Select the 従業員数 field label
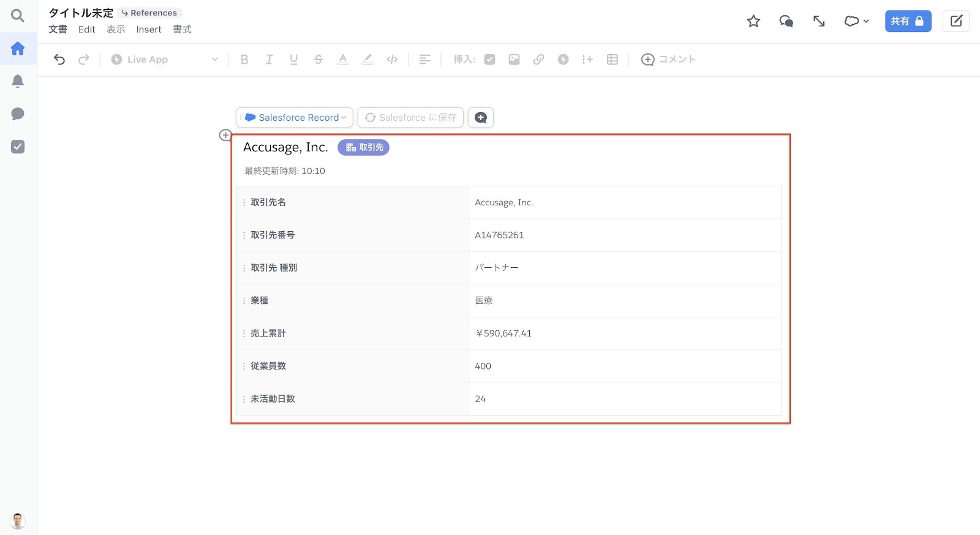The image size is (980, 535). (x=268, y=366)
